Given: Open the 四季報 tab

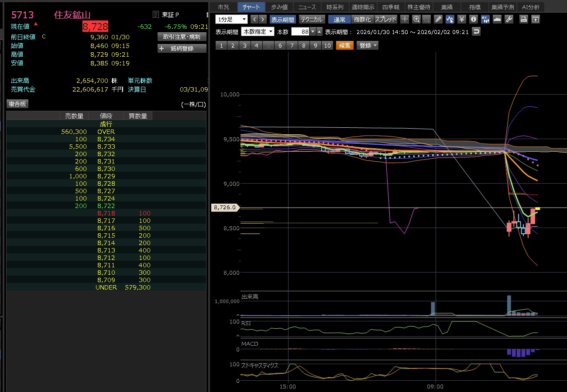Looking at the screenshot, I should (x=391, y=7).
